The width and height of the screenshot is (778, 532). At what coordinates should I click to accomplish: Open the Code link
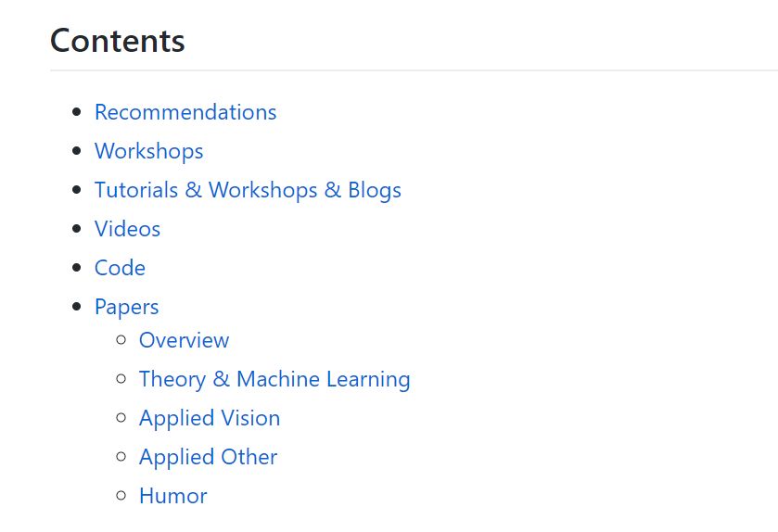(x=120, y=268)
